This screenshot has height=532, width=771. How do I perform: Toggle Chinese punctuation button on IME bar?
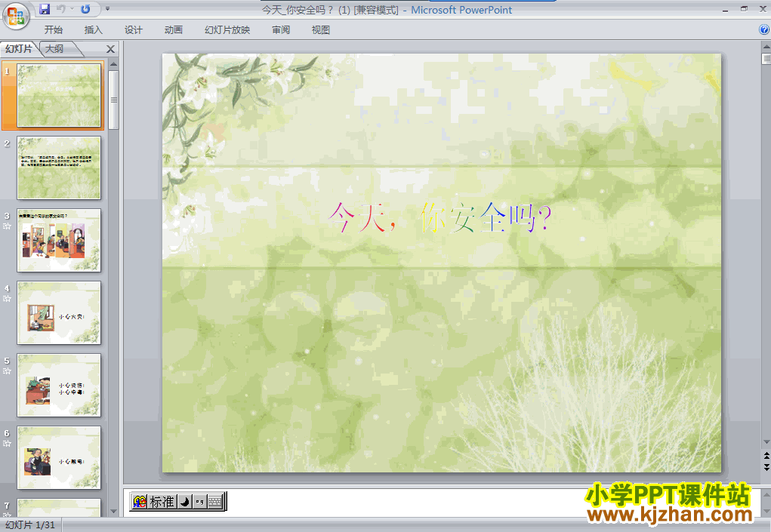[x=199, y=502]
